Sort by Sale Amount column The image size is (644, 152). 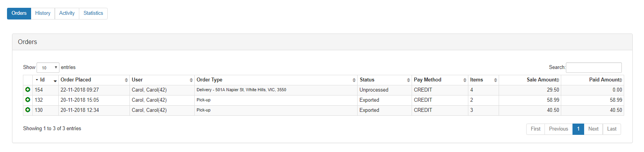pos(530,80)
